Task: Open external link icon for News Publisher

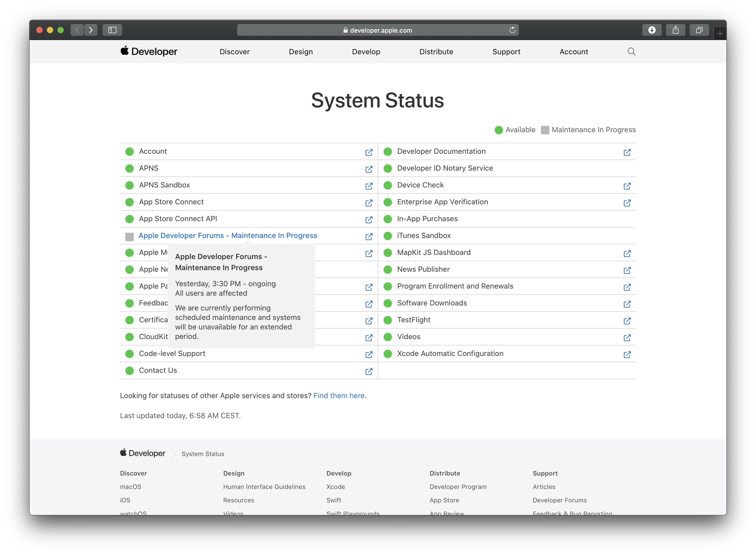Action: pyautogui.click(x=627, y=270)
